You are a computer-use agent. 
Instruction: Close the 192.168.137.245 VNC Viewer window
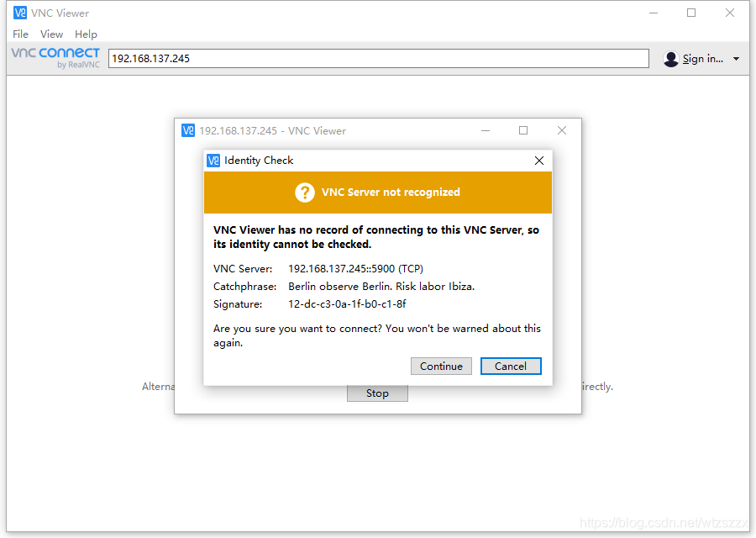(x=562, y=131)
